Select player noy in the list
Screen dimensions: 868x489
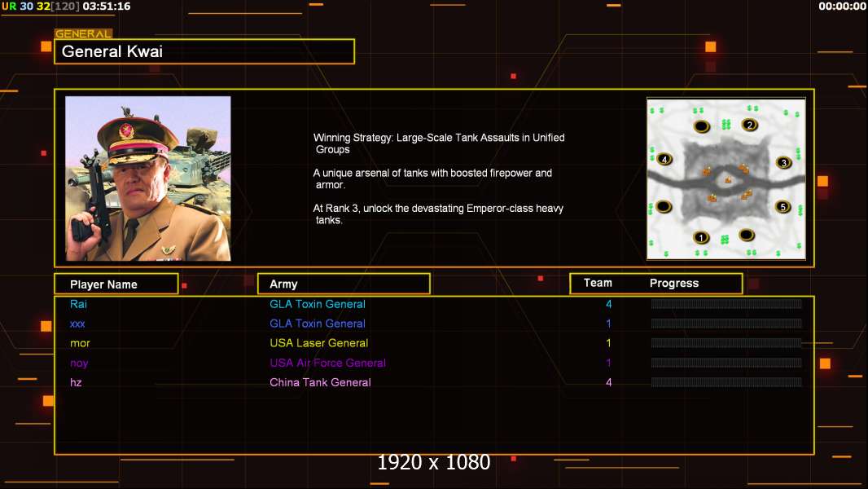[79, 363]
